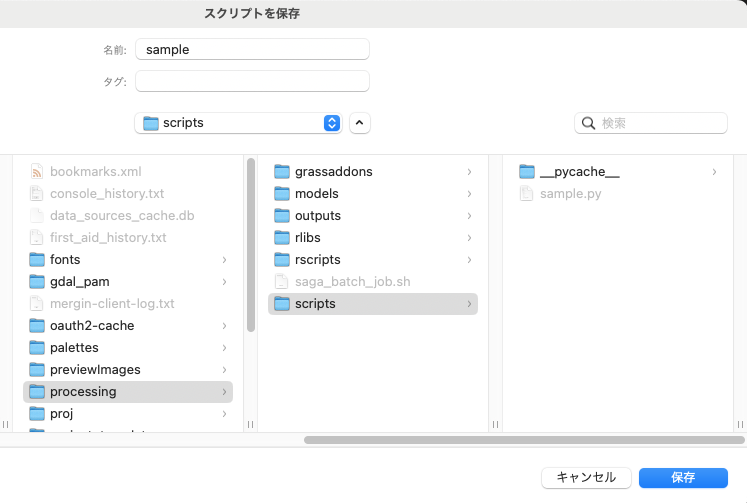Screen dimensions: 747x503
Task: Click the rscripts folder icon
Action: coord(282,260)
